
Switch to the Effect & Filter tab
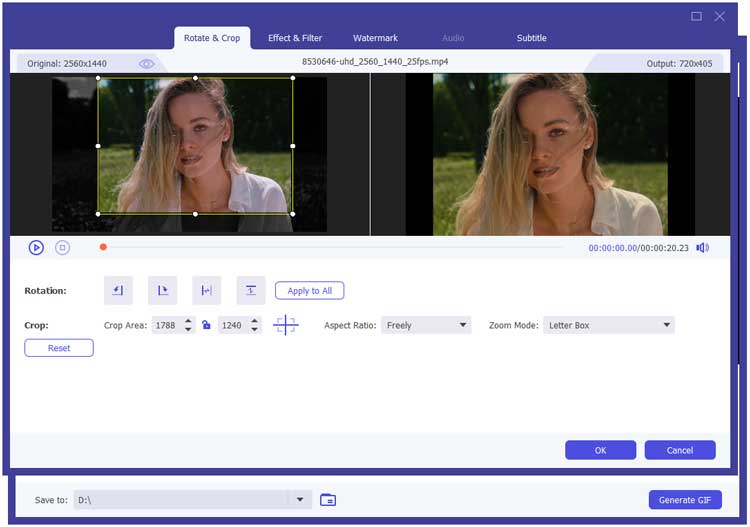pos(295,38)
